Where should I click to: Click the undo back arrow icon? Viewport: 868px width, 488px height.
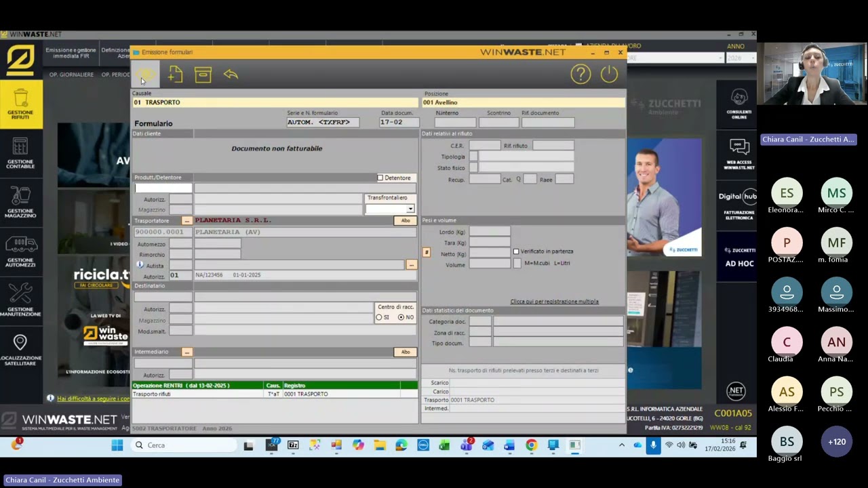[231, 75]
